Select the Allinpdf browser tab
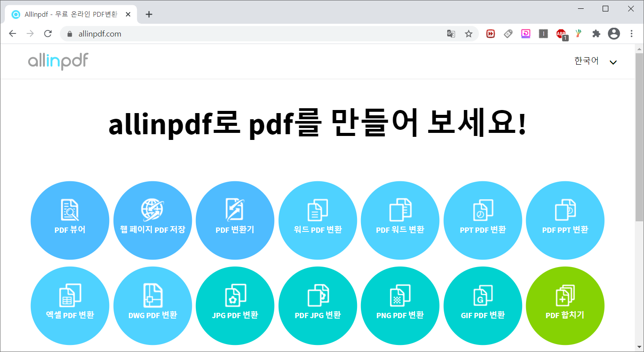The image size is (644, 352). [70, 15]
